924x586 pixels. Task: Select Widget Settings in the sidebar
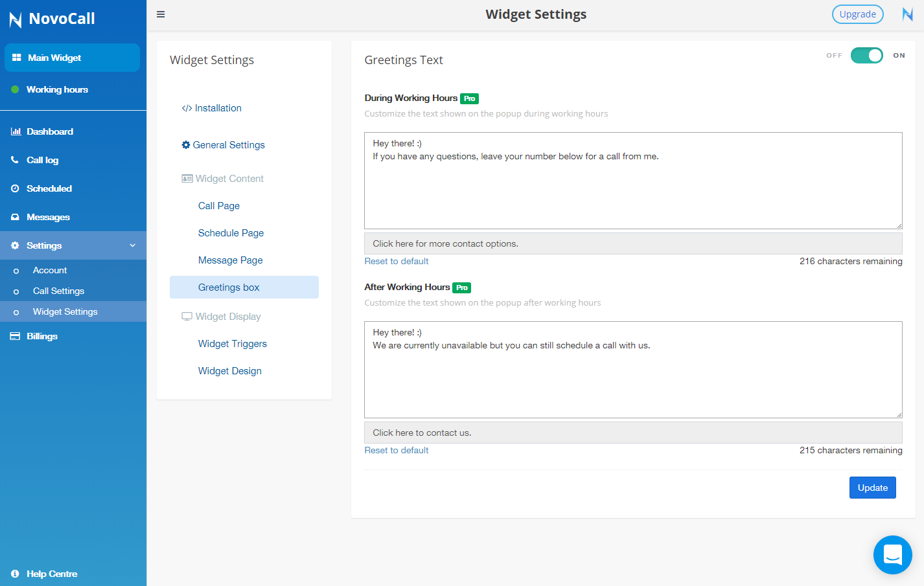pyautogui.click(x=65, y=311)
